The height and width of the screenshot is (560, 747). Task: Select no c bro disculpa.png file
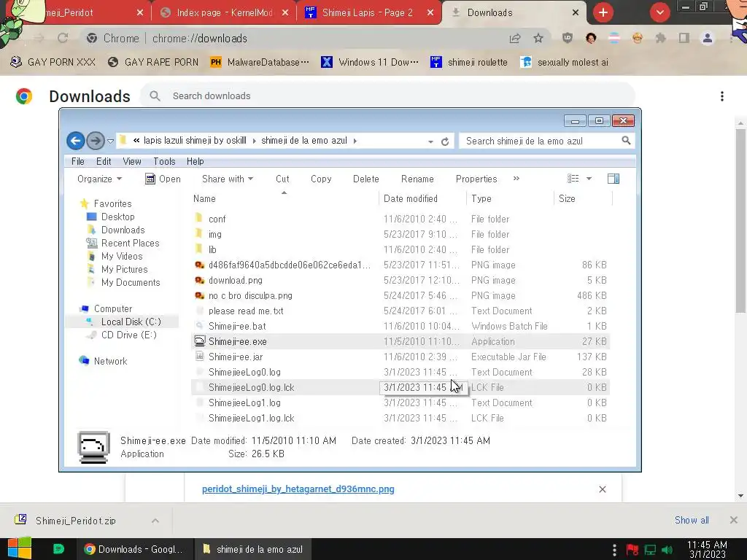tap(400, 295)
